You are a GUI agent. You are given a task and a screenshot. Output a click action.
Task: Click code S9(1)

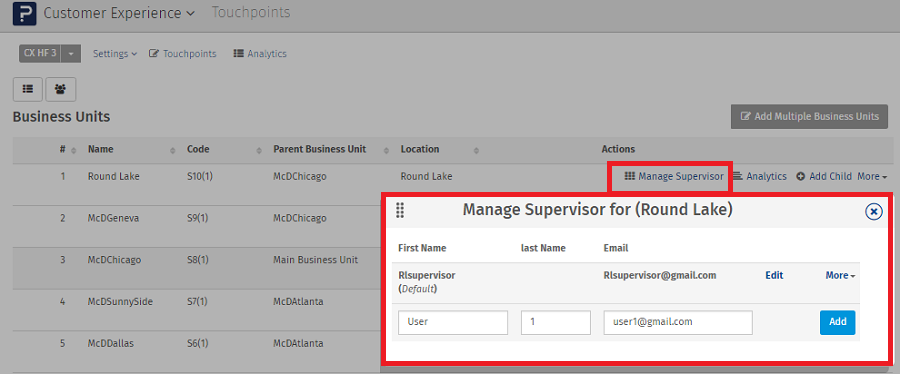point(198,218)
